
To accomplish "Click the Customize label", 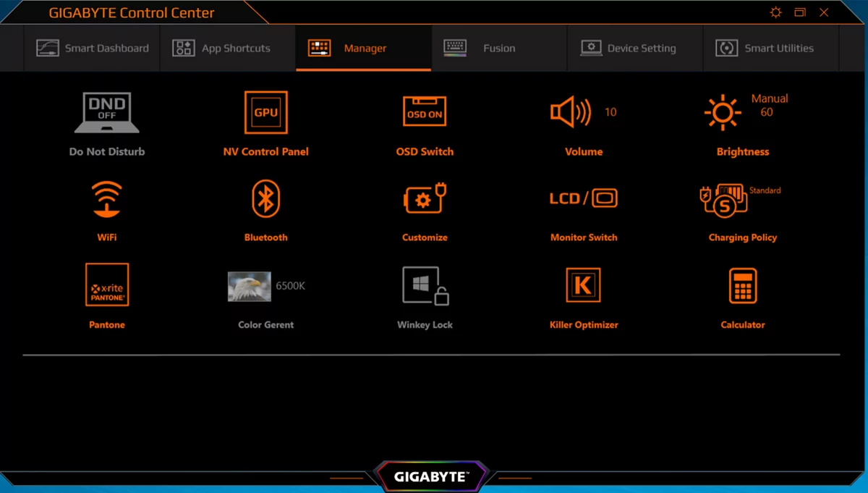I will [425, 237].
